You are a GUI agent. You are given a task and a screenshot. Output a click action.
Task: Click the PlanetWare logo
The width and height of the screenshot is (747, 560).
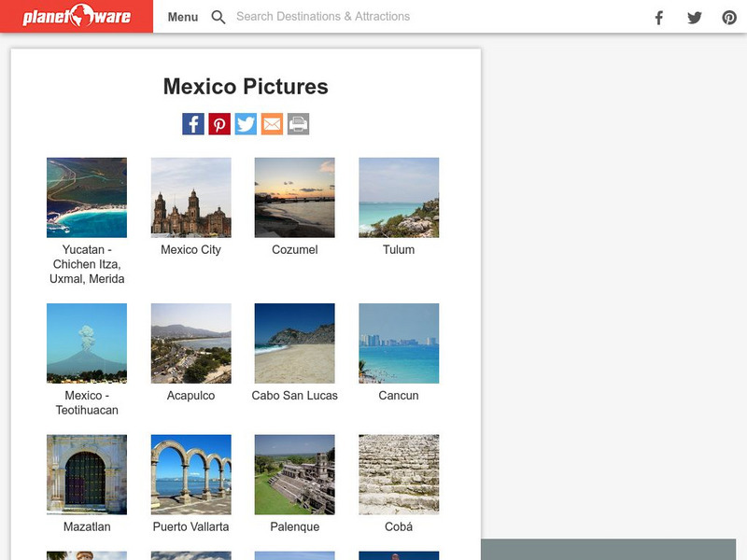click(x=77, y=17)
